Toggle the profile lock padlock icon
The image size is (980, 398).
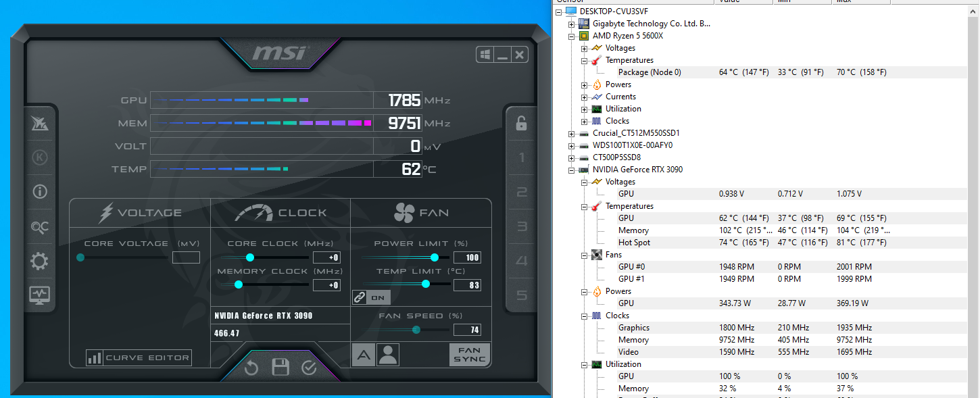521,124
